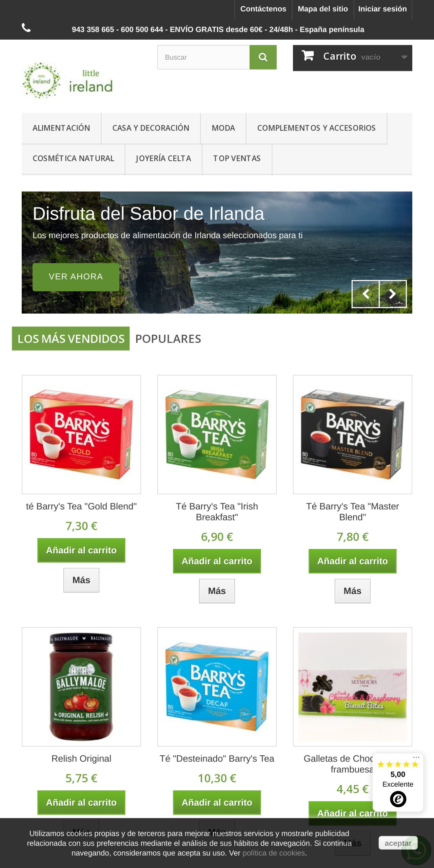The image size is (434, 868).
Task: Expand the Carrito dropdown arrow
Action: tap(404, 57)
